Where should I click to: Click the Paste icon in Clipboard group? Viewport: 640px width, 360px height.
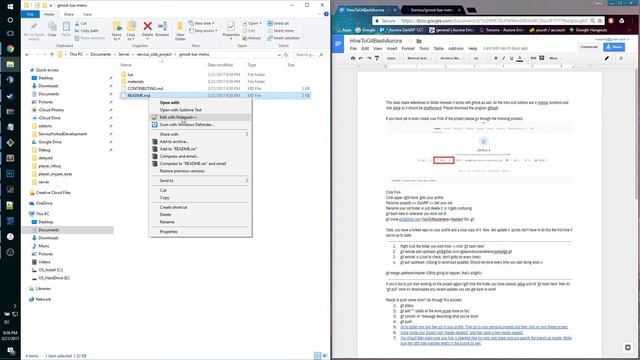point(66,27)
